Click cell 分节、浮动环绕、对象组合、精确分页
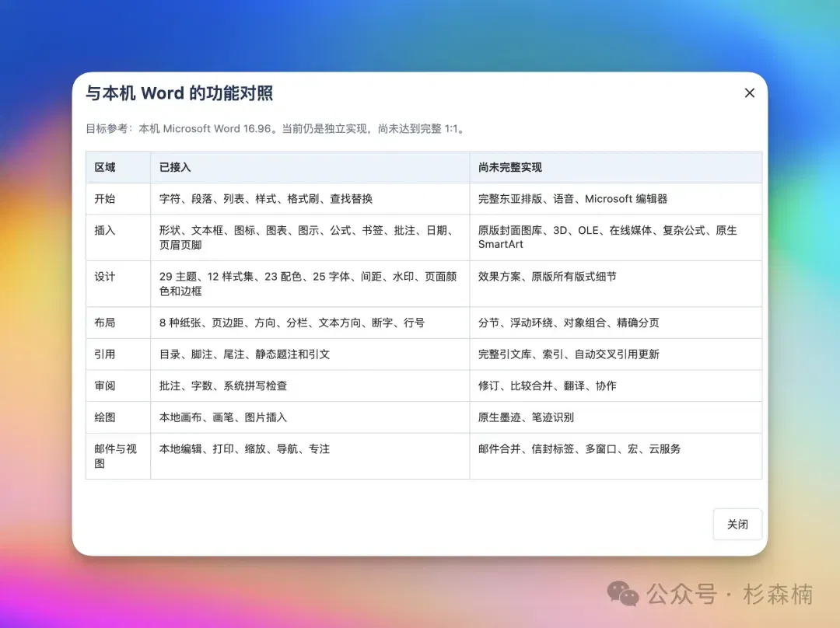Screen dimensions: 840x628 tap(616, 323)
